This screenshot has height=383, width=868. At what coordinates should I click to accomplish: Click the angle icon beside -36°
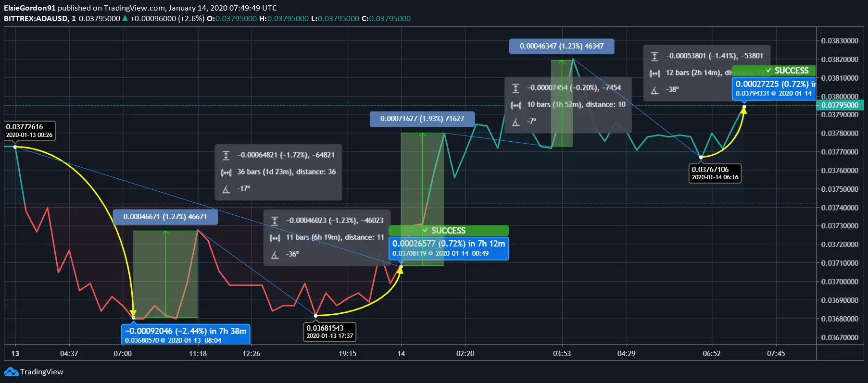275,255
